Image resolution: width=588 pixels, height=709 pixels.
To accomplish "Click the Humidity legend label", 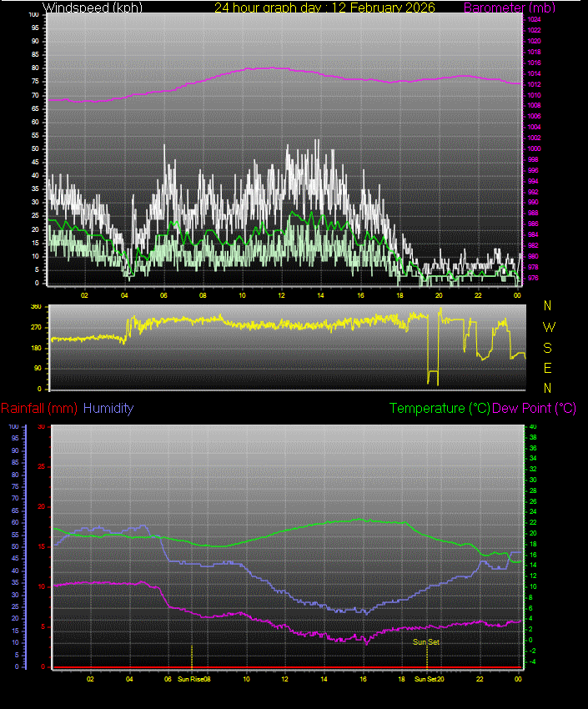I will point(108,409).
